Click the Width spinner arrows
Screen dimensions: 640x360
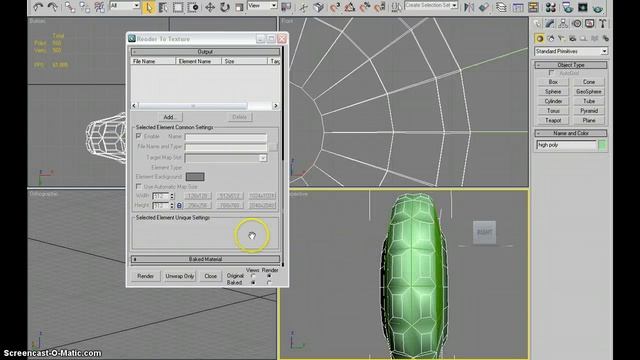[x=172, y=196]
